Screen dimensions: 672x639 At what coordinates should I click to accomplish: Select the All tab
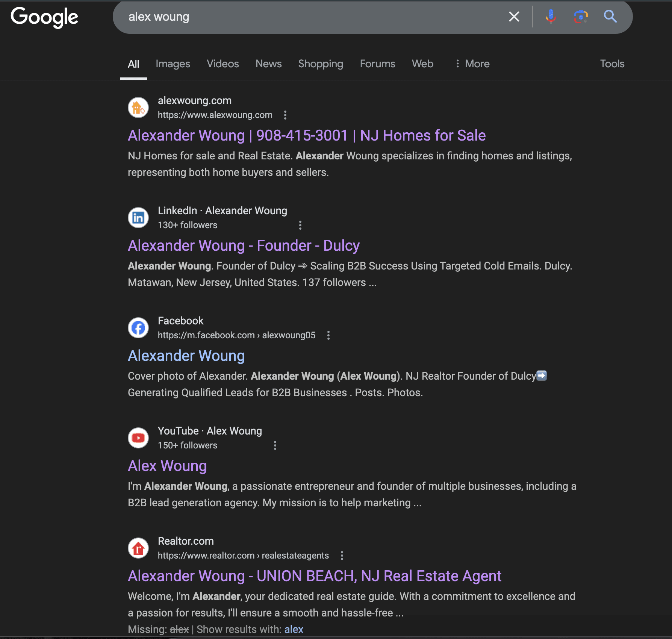click(133, 64)
